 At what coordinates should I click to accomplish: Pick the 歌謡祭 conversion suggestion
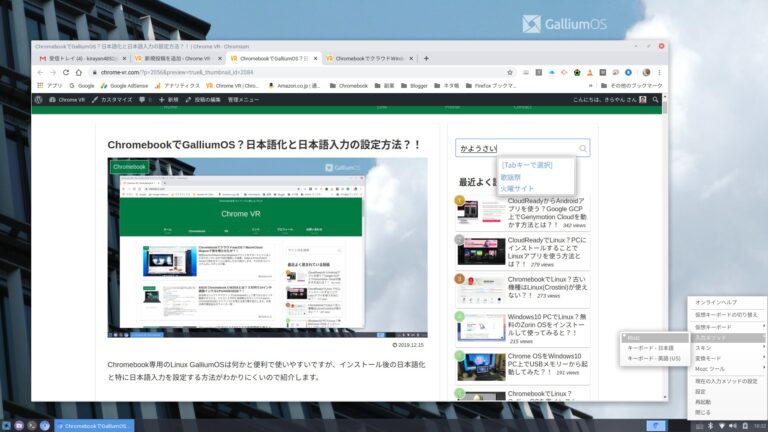[x=511, y=177]
